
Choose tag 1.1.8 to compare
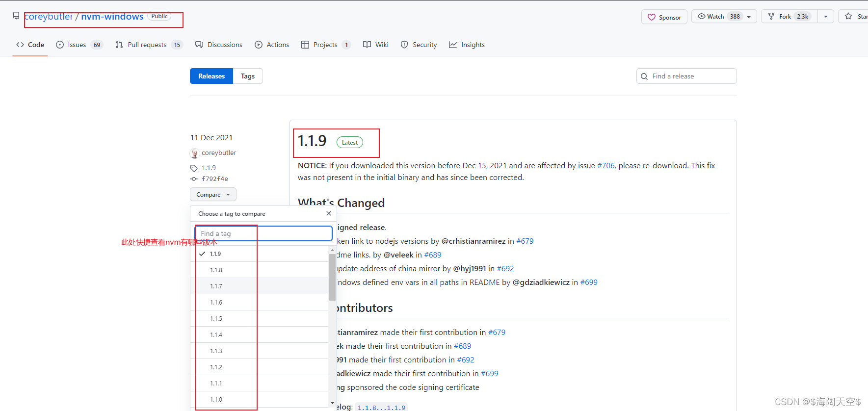point(259,270)
